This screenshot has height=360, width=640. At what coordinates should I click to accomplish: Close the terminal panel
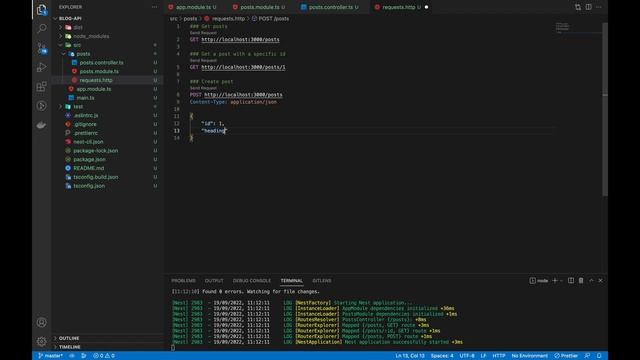click(600, 280)
